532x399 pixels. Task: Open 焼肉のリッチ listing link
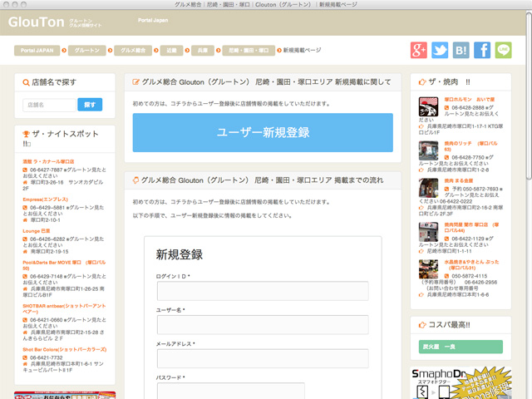tap(471, 146)
